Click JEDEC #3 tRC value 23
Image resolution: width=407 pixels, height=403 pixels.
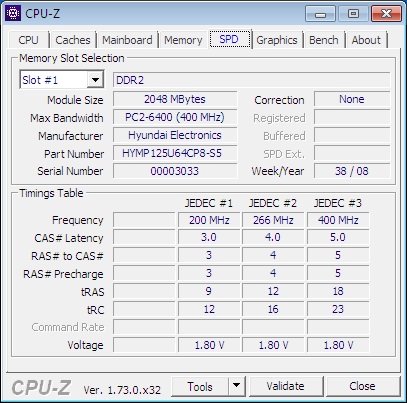pos(338,309)
